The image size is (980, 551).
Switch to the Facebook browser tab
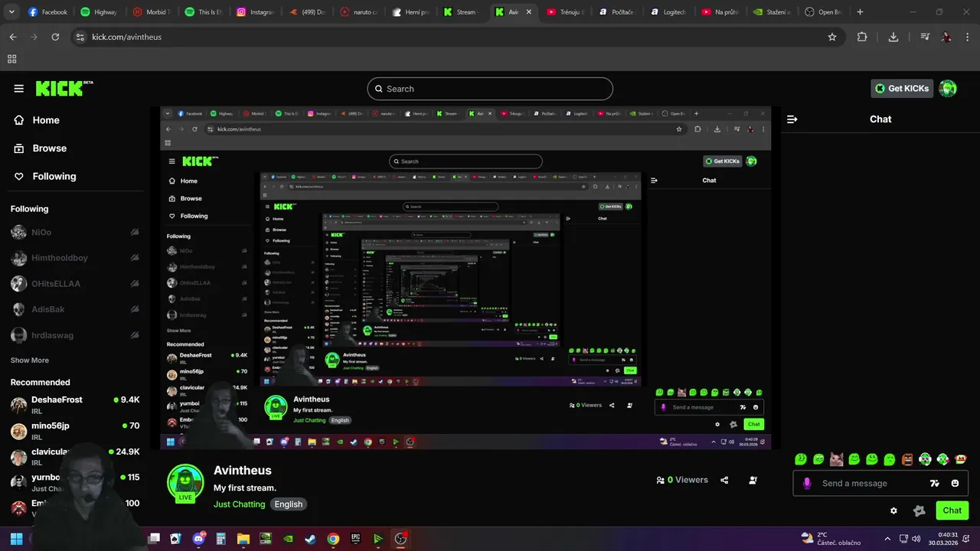47,12
